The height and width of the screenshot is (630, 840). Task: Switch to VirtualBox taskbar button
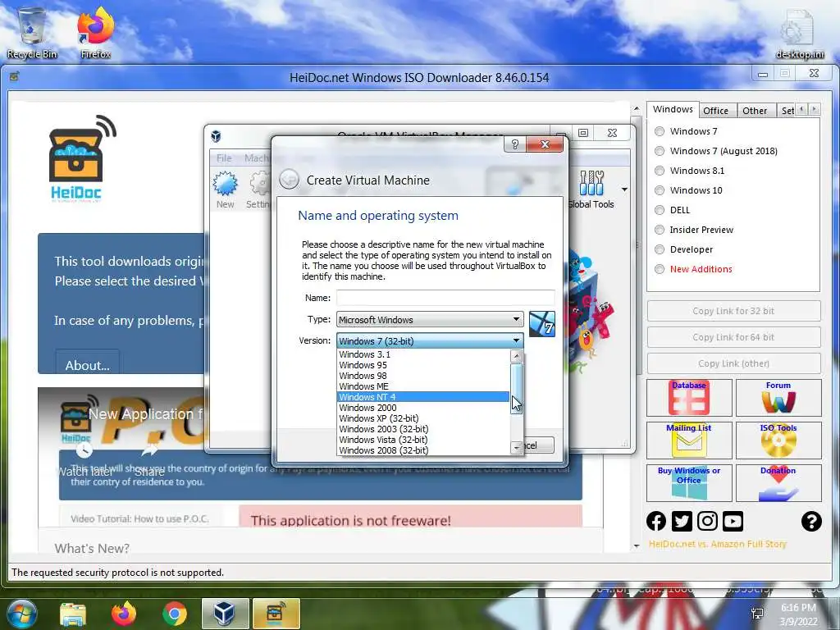(225, 614)
